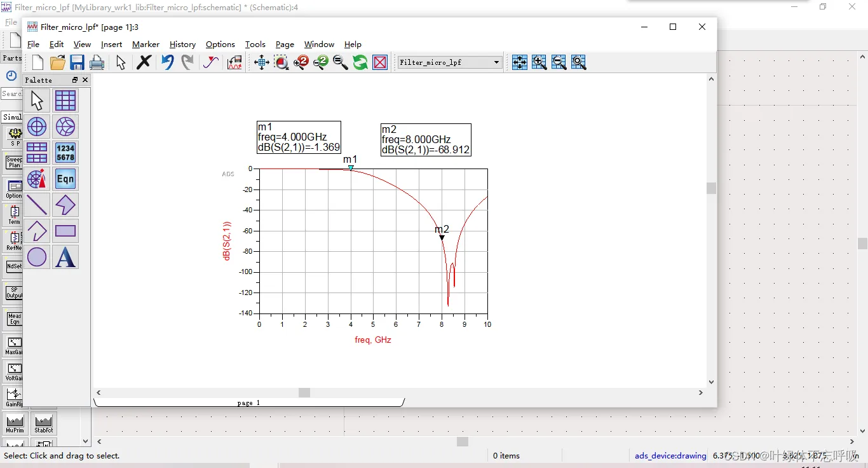Image resolution: width=868 pixels, height=468 pixels.
Task: Open the Edit menu
Action: click(57, 45)
